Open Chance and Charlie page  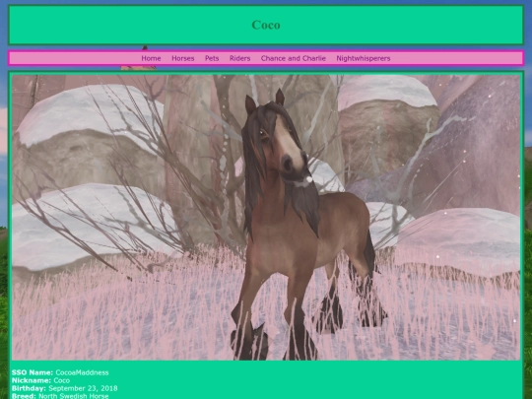294,58
